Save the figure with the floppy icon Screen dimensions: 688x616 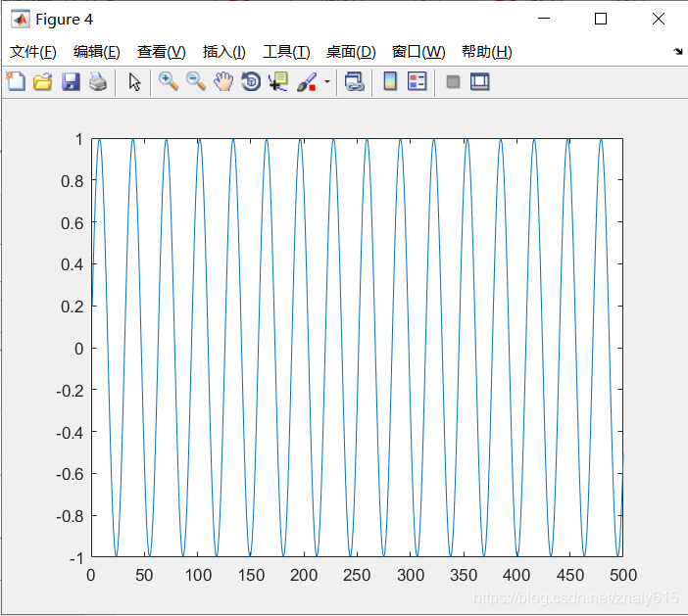[71, 82]
